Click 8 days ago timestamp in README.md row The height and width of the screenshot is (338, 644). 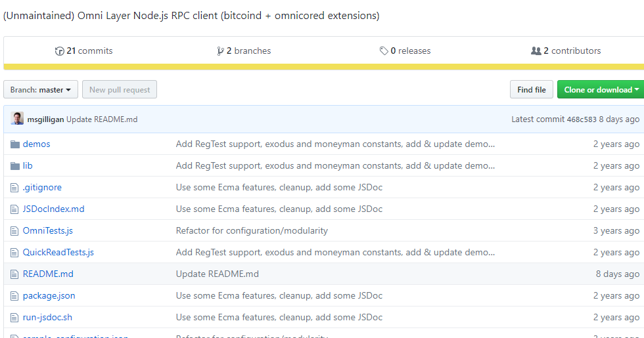618,274
